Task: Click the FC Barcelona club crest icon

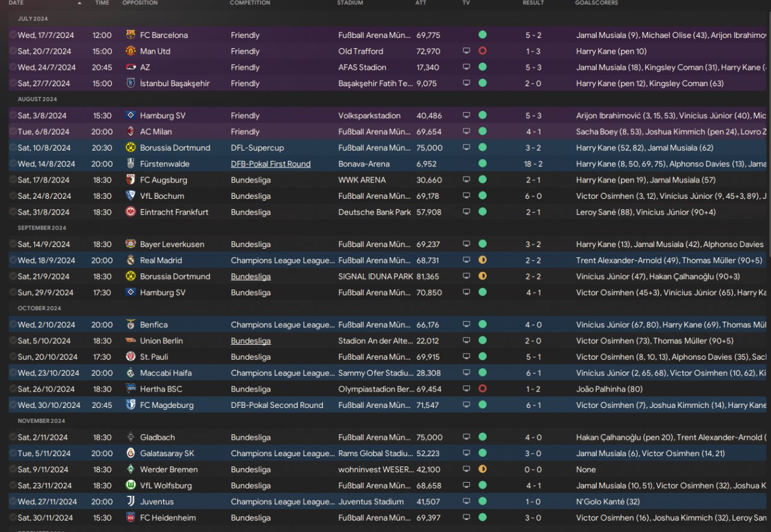Action: click(x=131, y=35)
